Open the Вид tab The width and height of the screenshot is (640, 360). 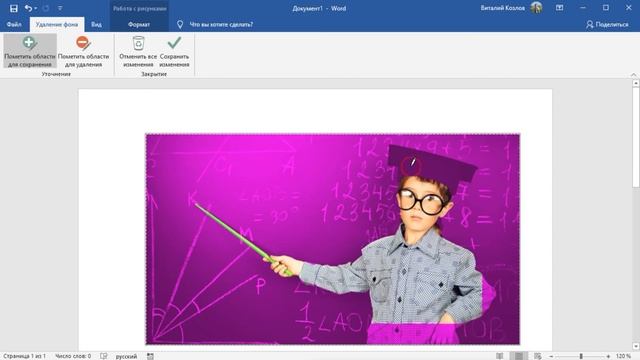(x=96, y=24)
